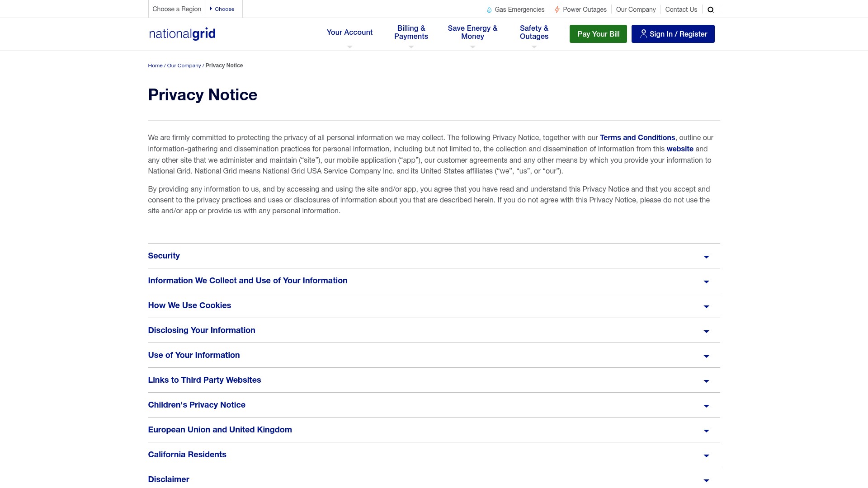The width and height of the screenshot is (868, 488).
Task: Click Privacy Notice breadcrumb text
Action: point(224,66)
